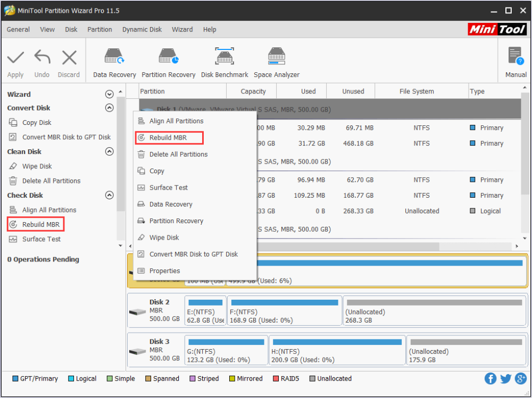Sort by Used column header
This screenshot has width=532, height=398.
[301, 91]
